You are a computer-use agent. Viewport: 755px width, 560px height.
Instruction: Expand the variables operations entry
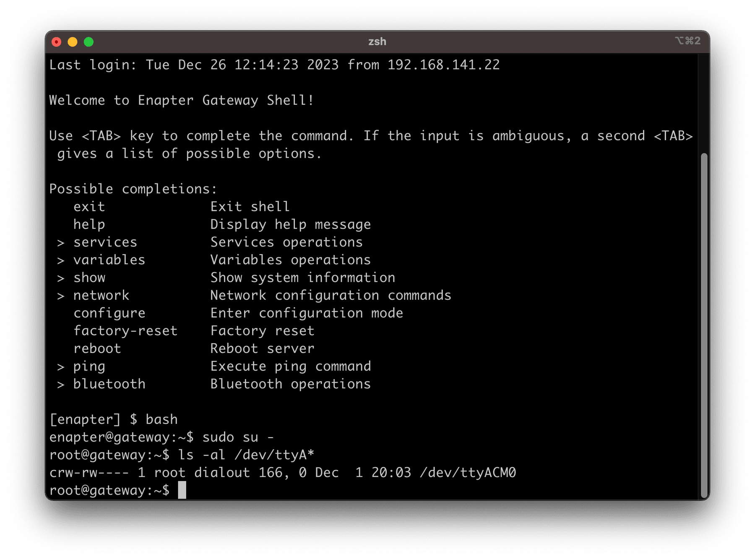point(109,260)
